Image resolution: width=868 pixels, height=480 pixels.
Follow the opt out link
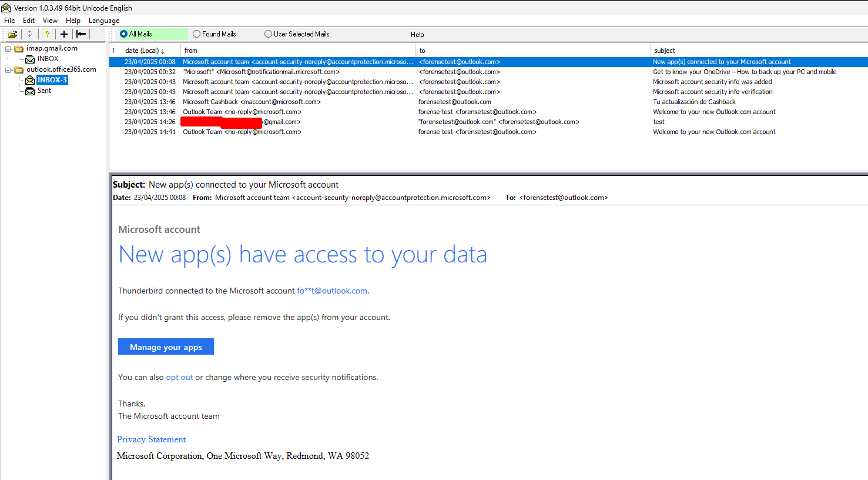[x=179, y=377]
